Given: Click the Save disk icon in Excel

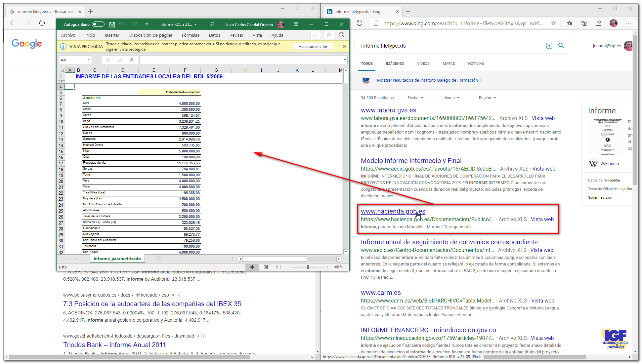Looking at the screenshot, I should (x=112, y=24).
